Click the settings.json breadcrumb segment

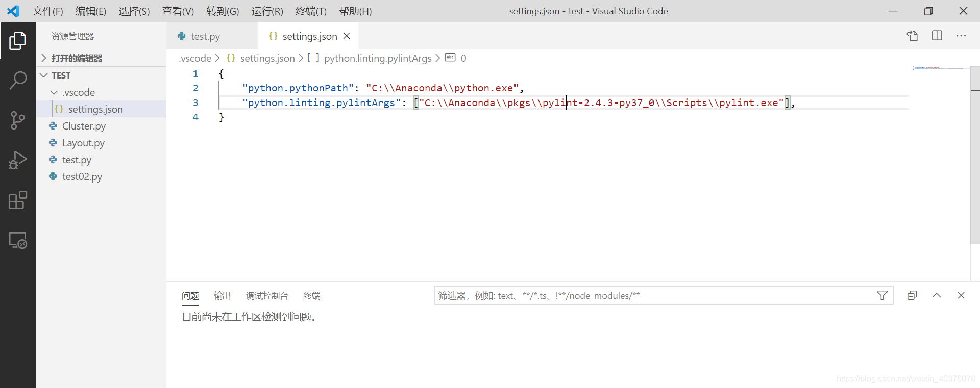tap(260, 58)
